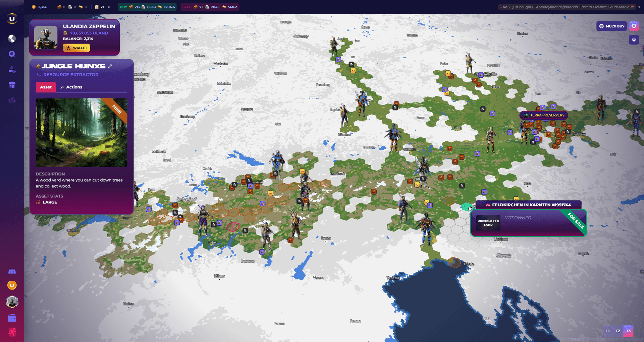Expand the activity feed dropdown arrow
Image resolution: width=644 pixels, height=342 pixels.
(639, 7)
